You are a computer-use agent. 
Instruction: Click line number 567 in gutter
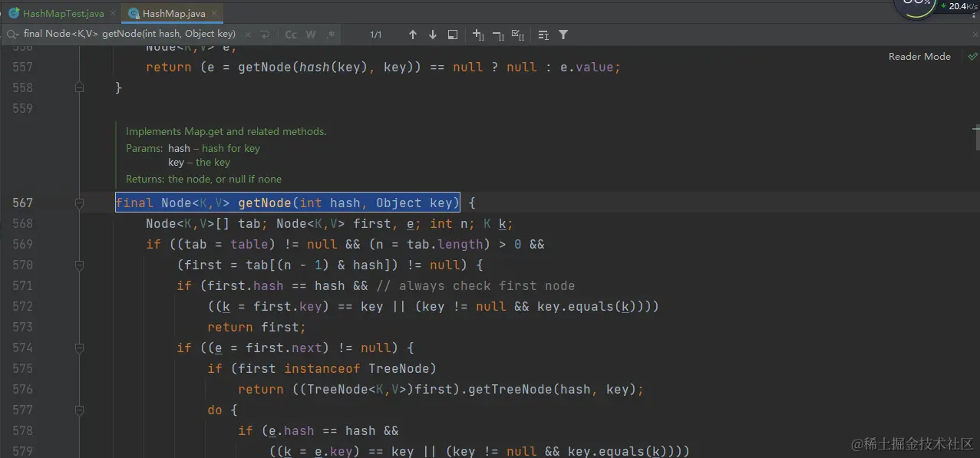tap(23, 203)
